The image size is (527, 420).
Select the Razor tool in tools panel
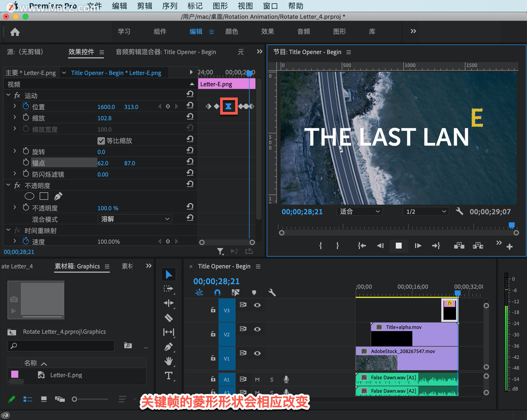pos(169,318)
